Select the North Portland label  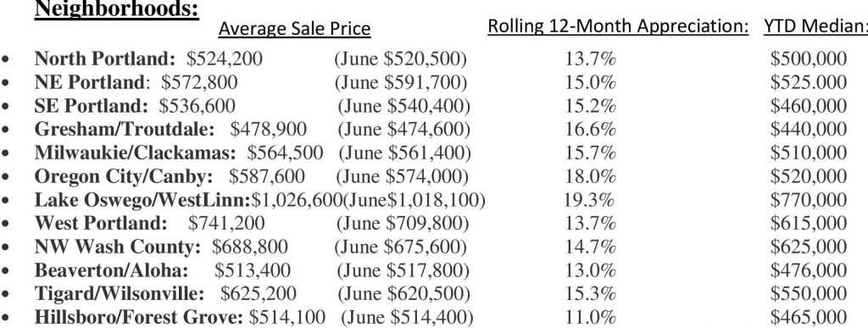pos(104,58)
